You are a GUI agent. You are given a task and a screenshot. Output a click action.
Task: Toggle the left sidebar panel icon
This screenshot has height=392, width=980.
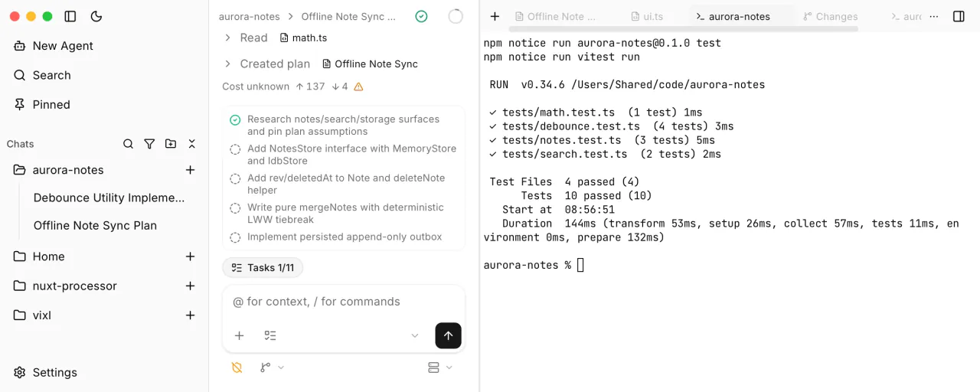pyautogui.click(x=70, y=16)
